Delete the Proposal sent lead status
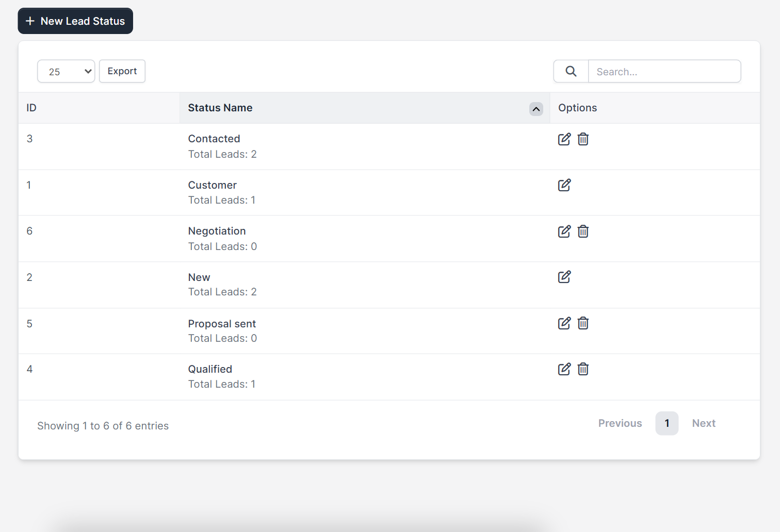 [583, 323]
